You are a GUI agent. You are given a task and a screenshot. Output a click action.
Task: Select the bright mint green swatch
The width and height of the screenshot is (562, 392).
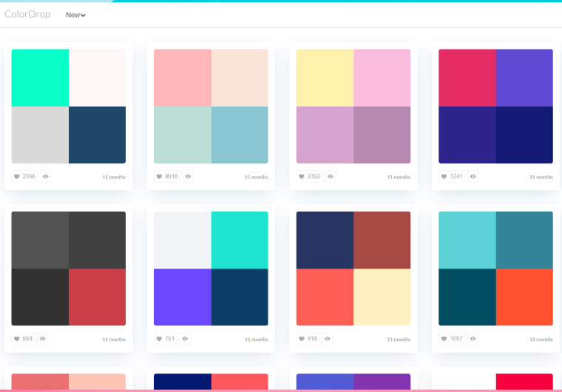[x=40, y=78]
